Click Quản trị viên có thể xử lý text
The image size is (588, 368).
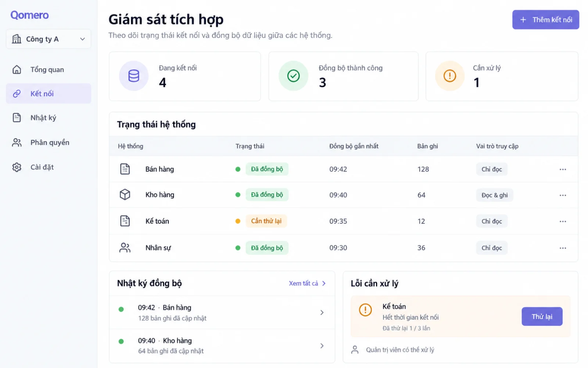click(x=400, y=350)
